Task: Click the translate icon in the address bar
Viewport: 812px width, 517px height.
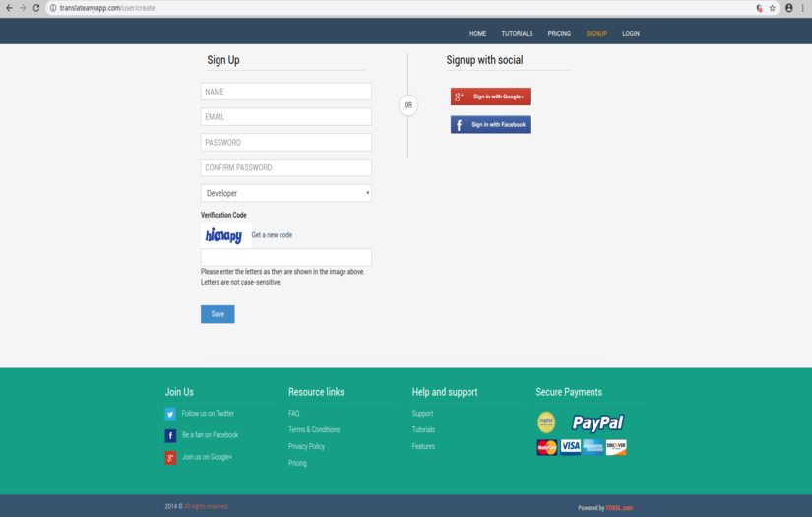Action: point(759,8)
